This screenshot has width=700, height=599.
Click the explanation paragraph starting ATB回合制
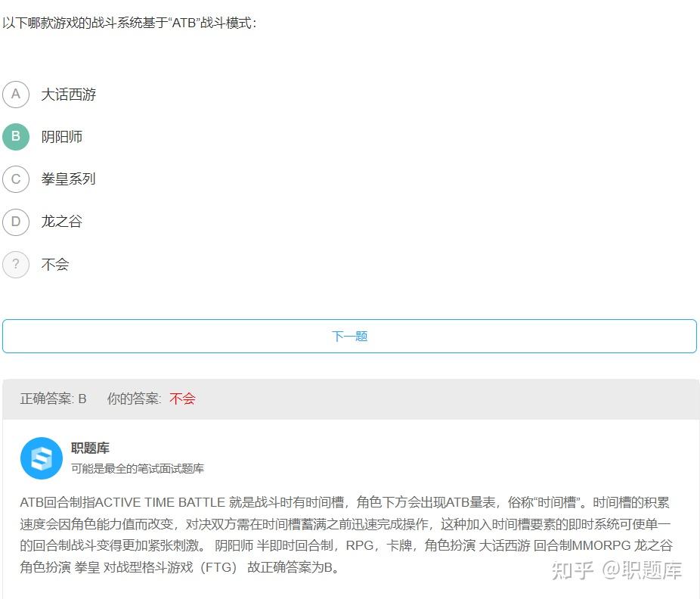pyautogui.click(x=346, y=535)
